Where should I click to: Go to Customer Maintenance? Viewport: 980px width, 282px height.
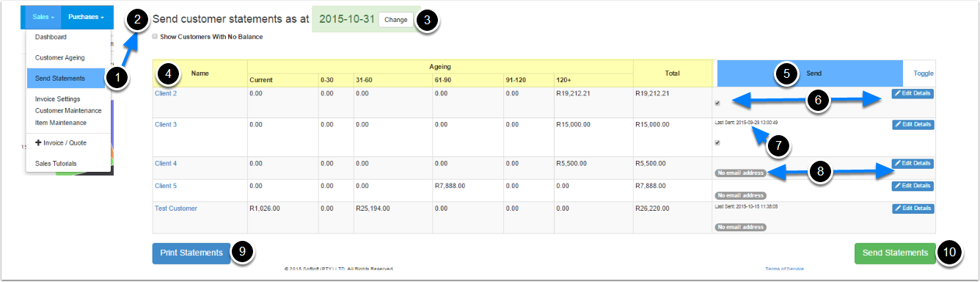click(68, 110)
